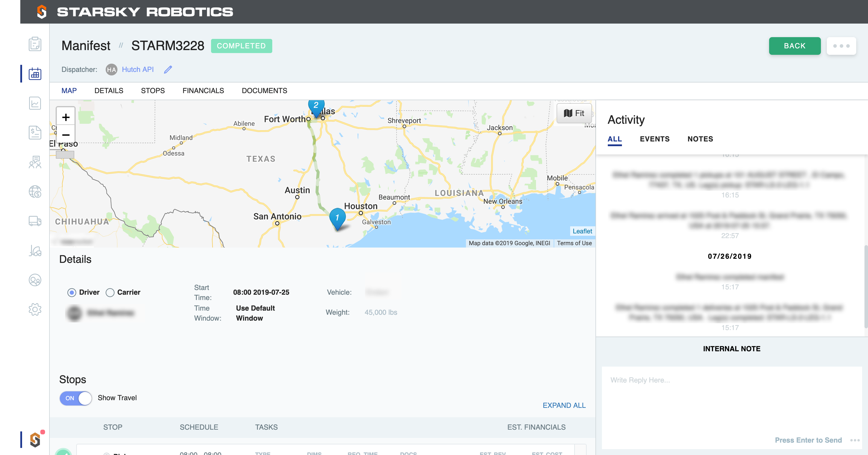Image resolution: width=868 pixels, height=455 pixels.
Task: Toggle the Show Travel switch off
Action: pos(76,398)
